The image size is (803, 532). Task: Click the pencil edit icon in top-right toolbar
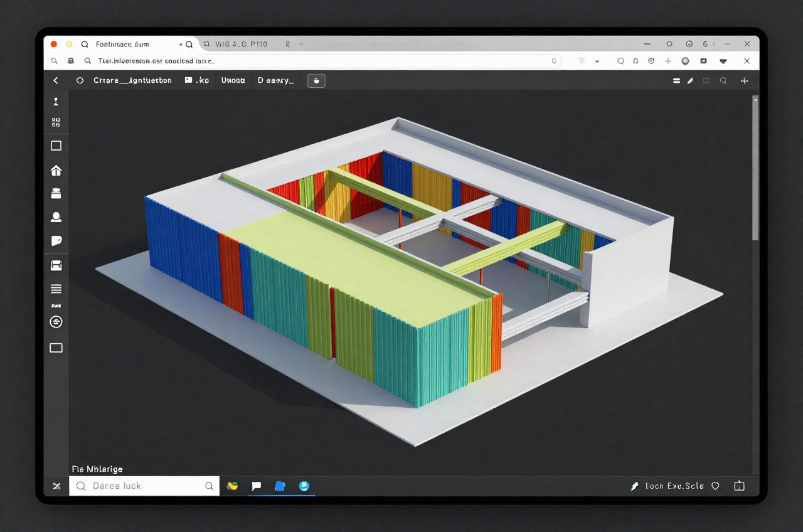point(690,80)
